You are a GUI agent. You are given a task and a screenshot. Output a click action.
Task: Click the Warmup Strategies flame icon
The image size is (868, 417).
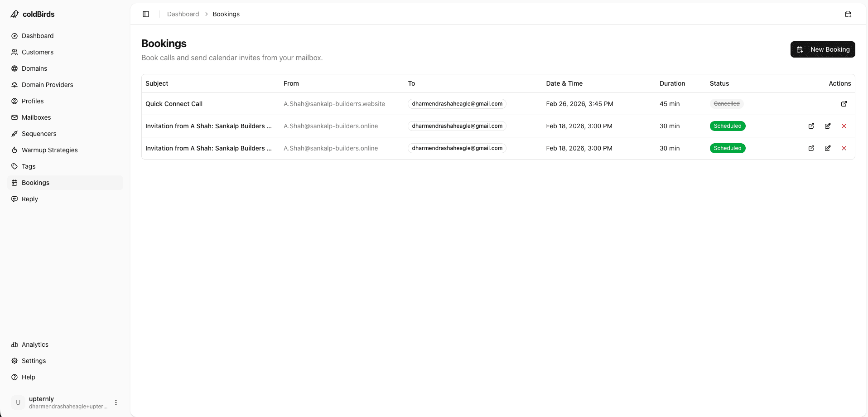click(x=14, y=150)
